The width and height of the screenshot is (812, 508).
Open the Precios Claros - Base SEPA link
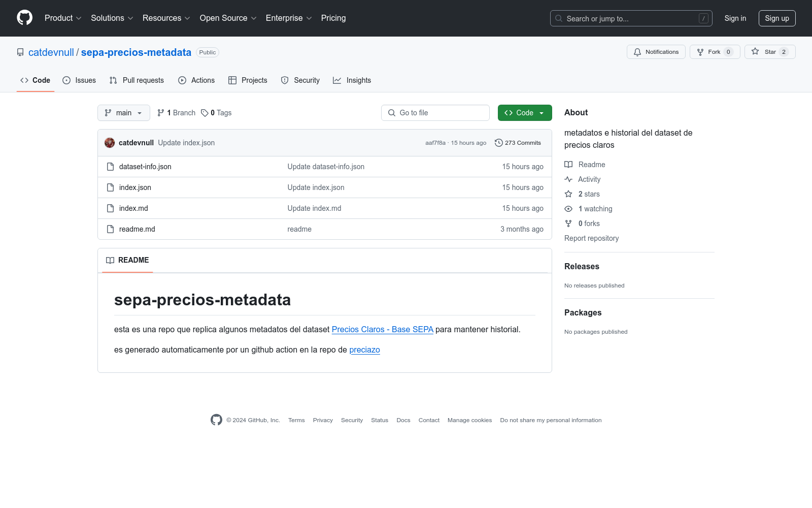click(x=383, y=329)
